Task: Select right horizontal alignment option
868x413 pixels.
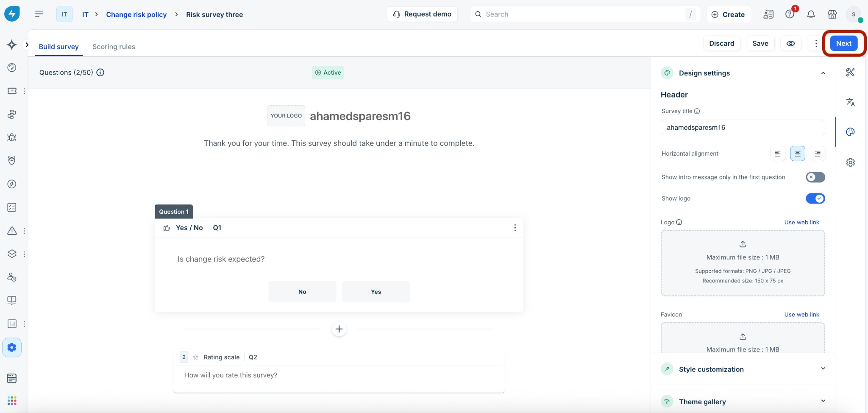Action: (817, 153)
